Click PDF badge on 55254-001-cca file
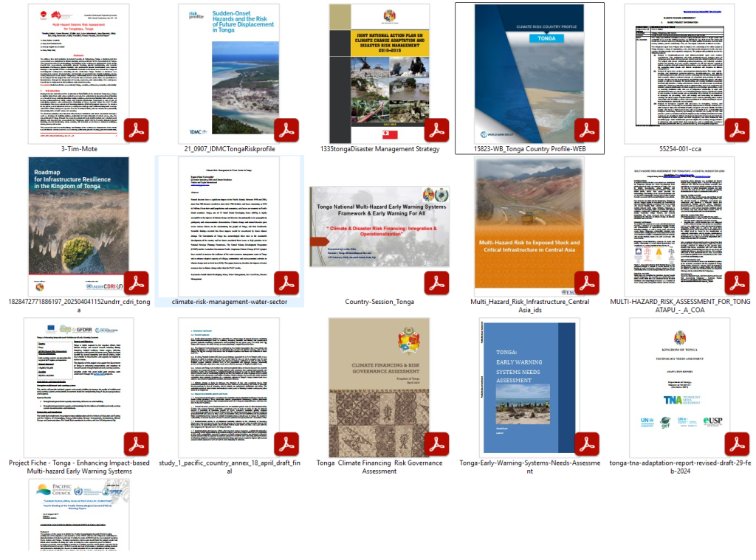 [736, 131]
